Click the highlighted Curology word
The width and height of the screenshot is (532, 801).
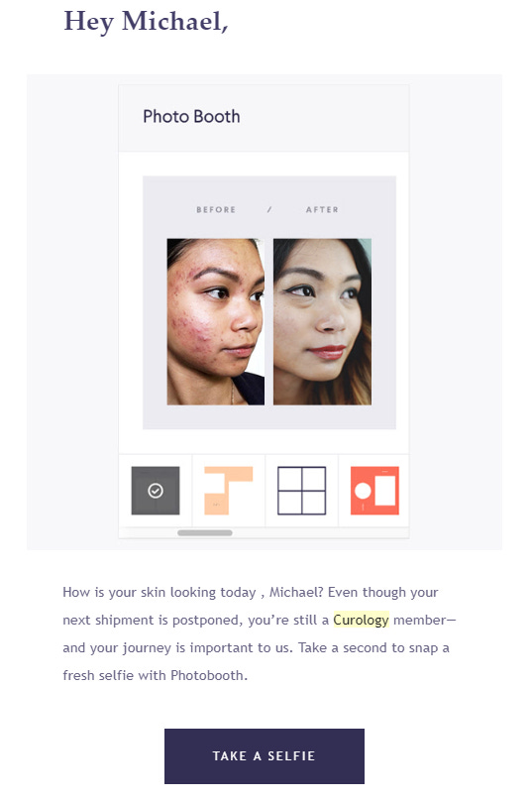pyautogui.click(x=361, y=620)
